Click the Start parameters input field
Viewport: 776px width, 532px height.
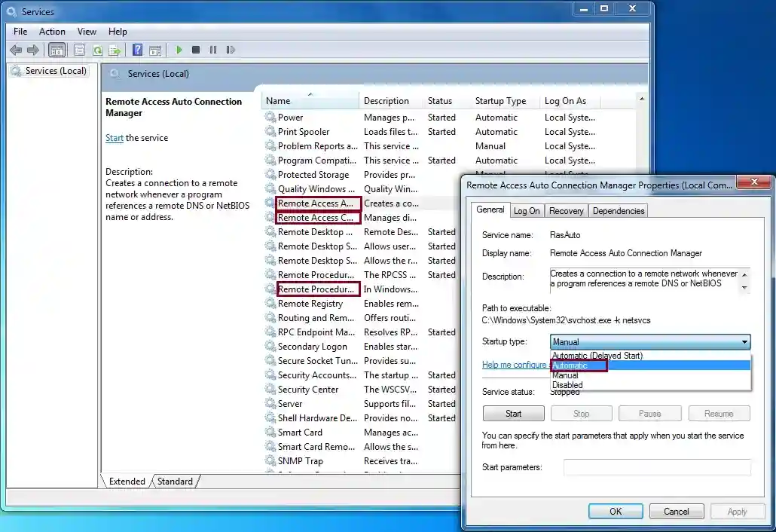click(x=656, y=467)
